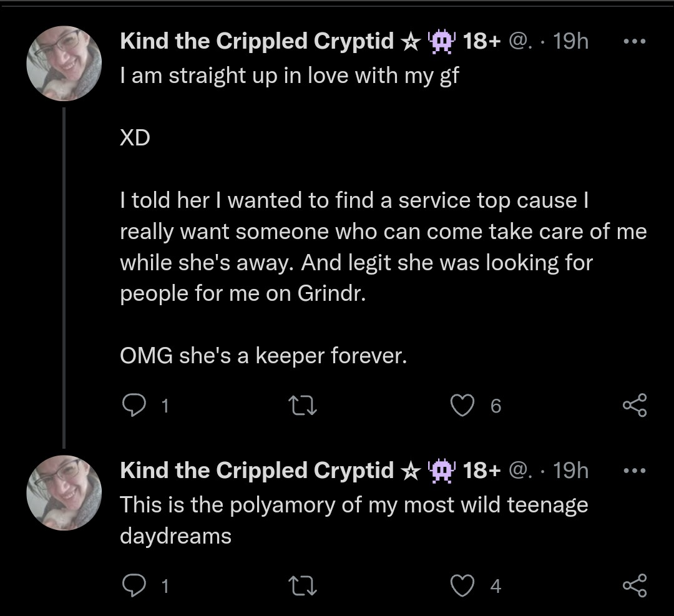Open more options menu on first tweet
Screen dimensions: 674x616
(x=635, y=41)
